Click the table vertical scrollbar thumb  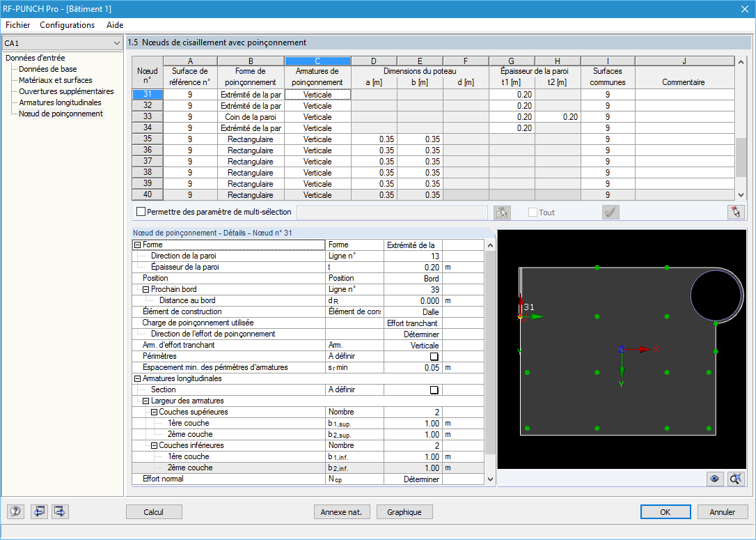click(741, 157)
